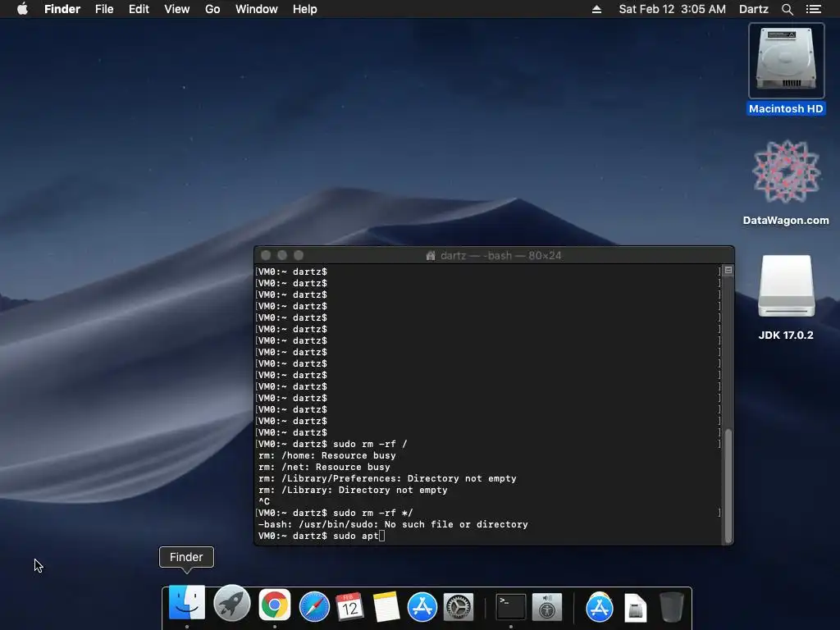Screen dimensions: 840x630
Task: Open Notification Center list icon
Action: [814, 9]
